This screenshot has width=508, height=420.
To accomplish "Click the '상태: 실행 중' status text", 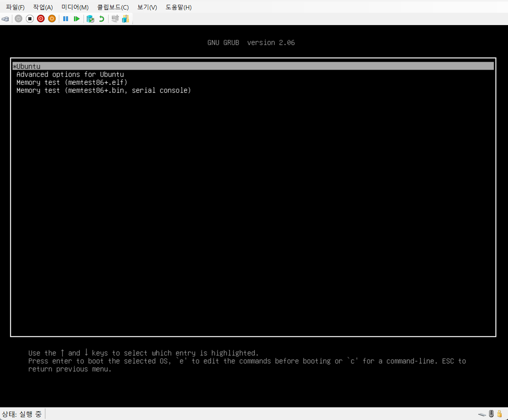I will pos(22,414).
